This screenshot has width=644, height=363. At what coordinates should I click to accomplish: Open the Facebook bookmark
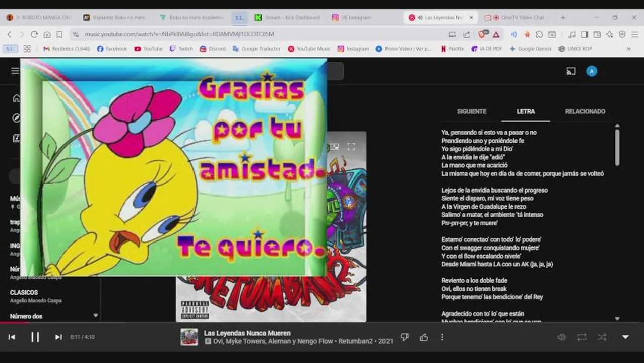tap(112, 49)
